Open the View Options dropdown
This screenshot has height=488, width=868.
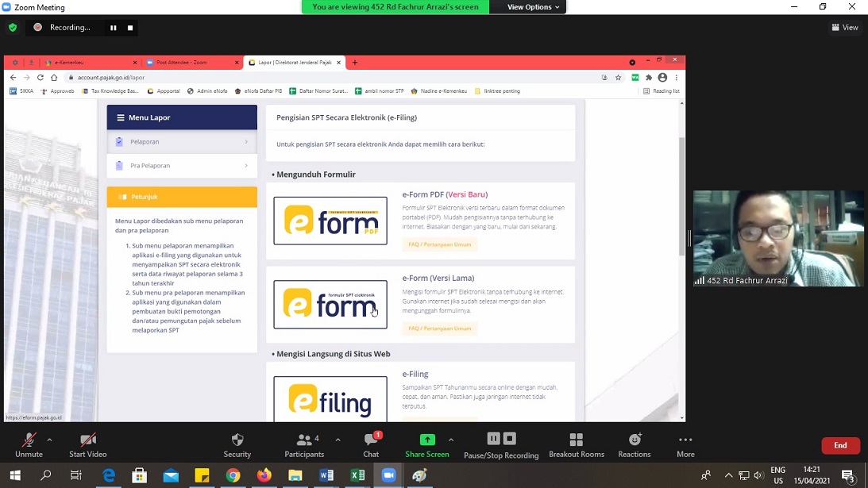coord(533,7)
